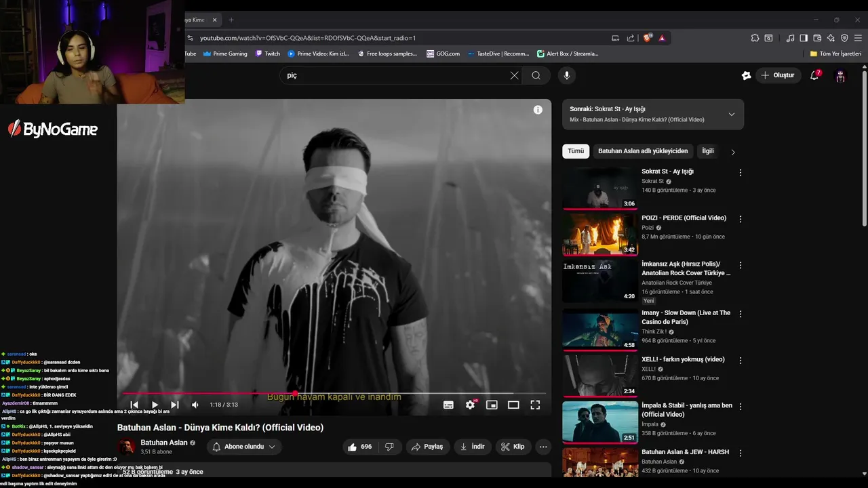Viewport: 868px width, 488px height.
Task: Close the current browser tab
Action: coord(215,20)
